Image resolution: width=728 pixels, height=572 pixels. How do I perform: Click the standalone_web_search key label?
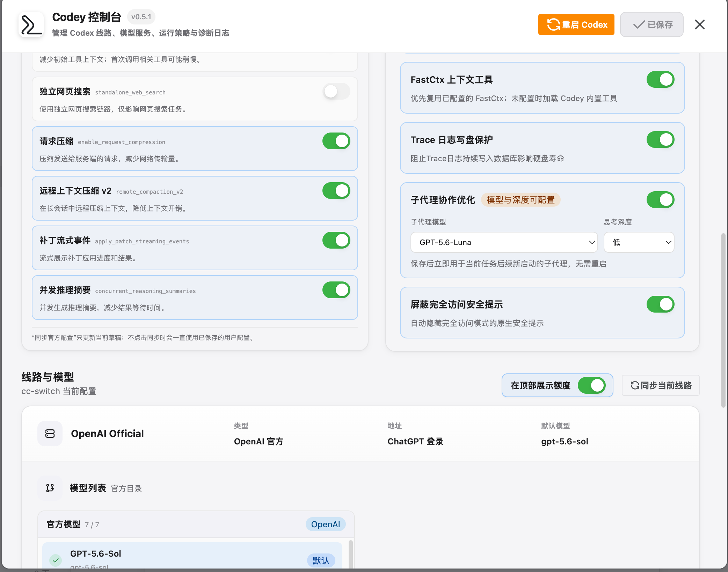130,92
